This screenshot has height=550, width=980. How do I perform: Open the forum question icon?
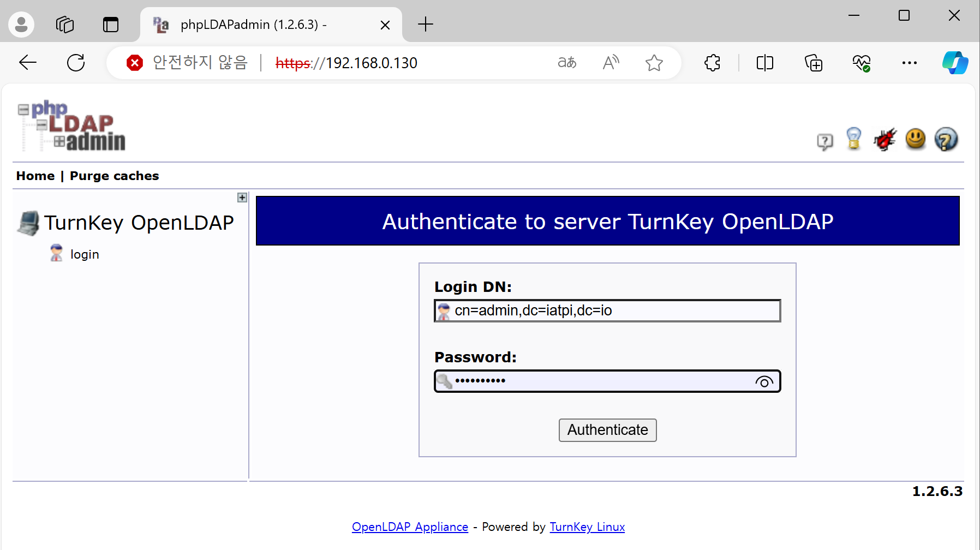coord(824,141)
